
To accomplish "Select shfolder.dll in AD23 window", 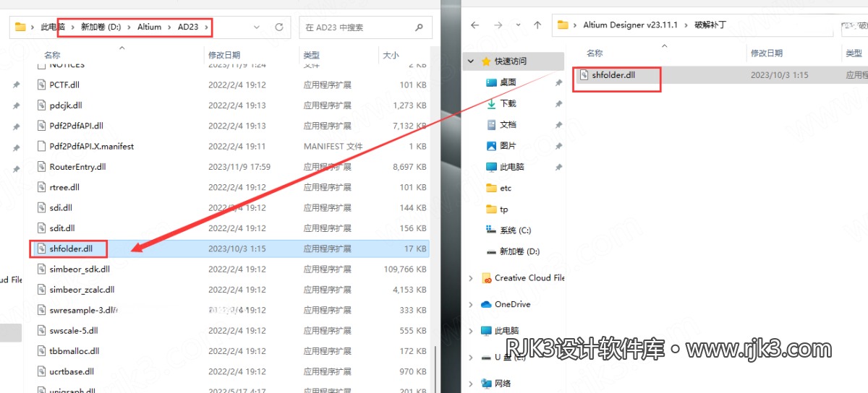I will click(x=70, y=249).
